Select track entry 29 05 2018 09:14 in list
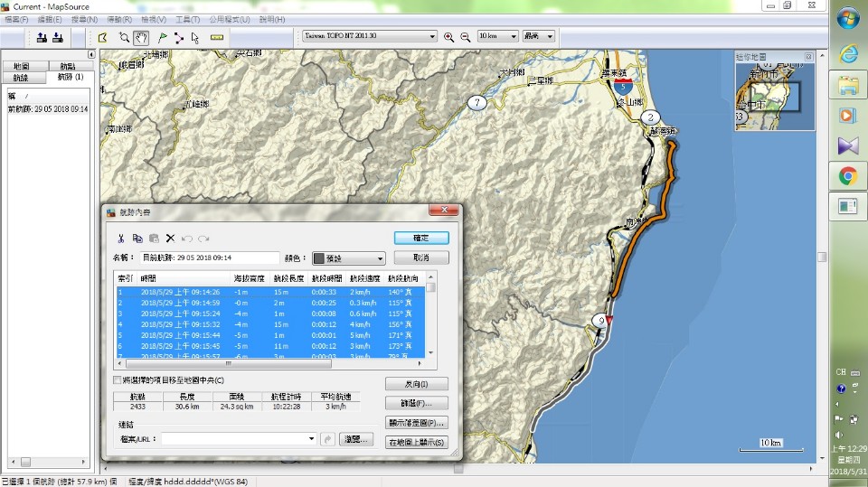The width and height of the screenshot is (868, 487). [48, 109]
